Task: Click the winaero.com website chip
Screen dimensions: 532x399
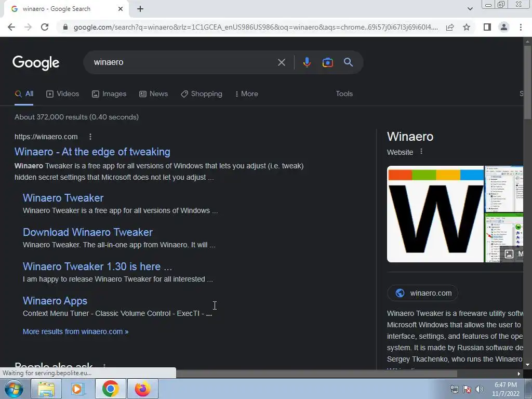Action: (x=423, y=293)
